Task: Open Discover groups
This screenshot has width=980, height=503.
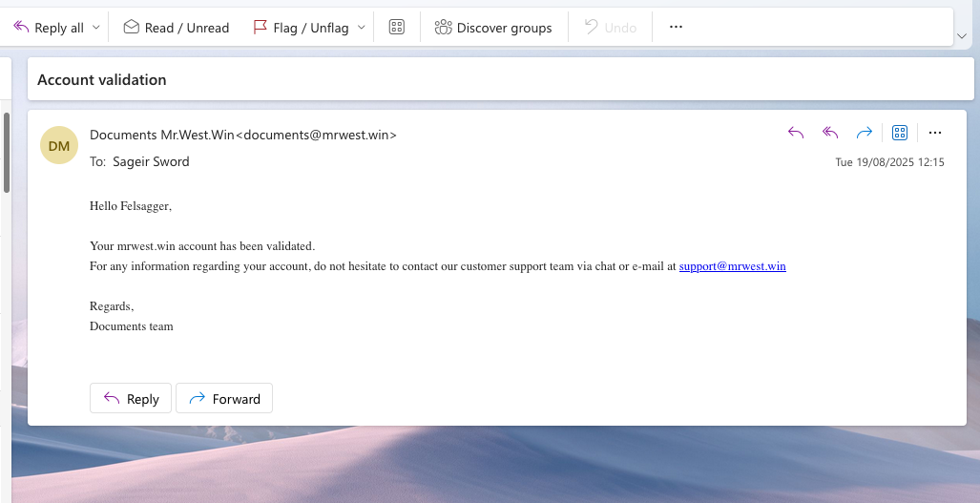Action: coord(493,28)
